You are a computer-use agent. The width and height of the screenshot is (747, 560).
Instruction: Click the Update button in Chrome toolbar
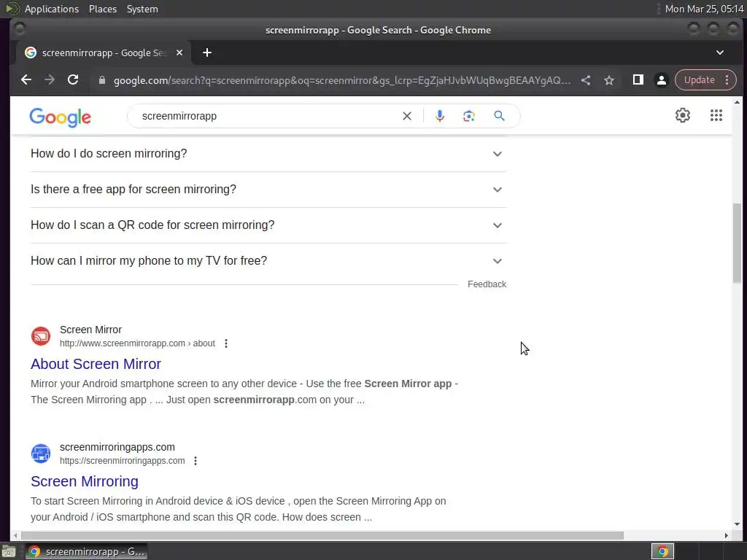699,80
